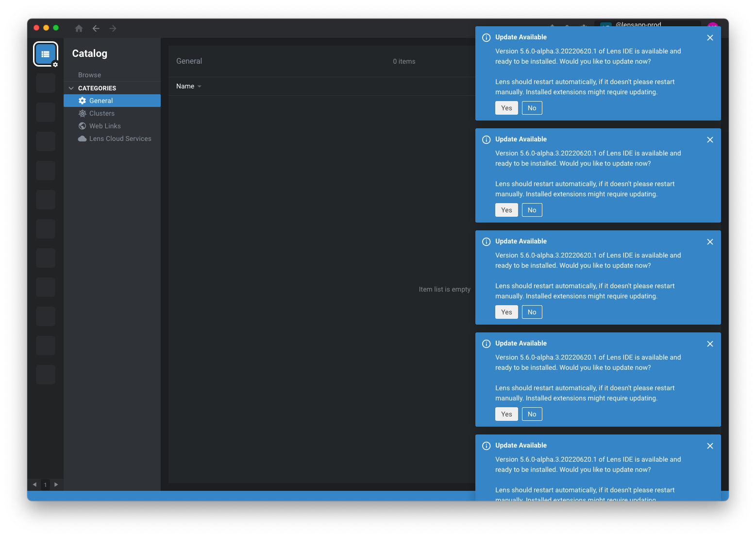
Task: Click the forward navigation arrow
Action: pyautogui.click(x=112, y=28)
